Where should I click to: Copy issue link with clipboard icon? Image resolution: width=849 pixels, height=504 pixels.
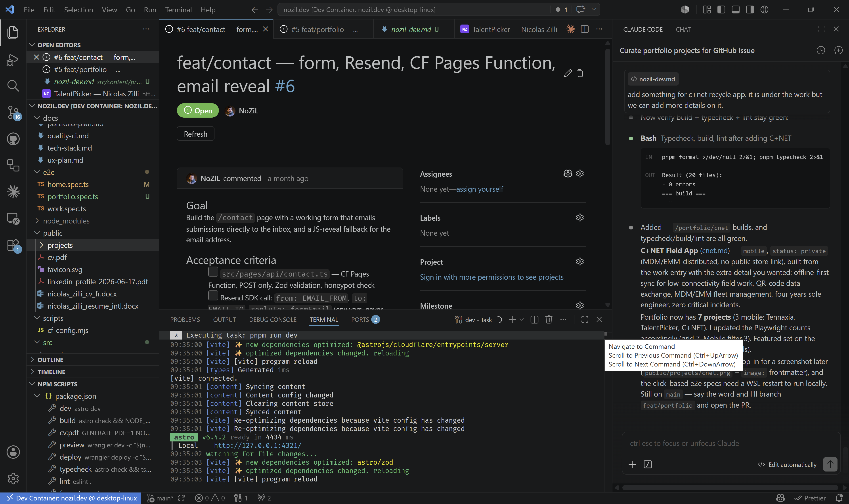[580, 73]
